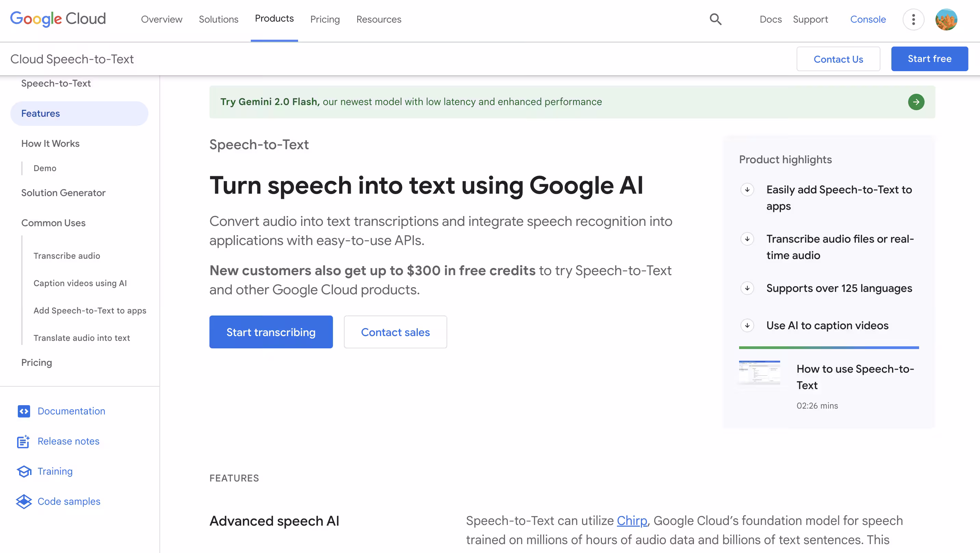Open the search magnifier icon
The image size is (980, 553).
pos(715,19)
